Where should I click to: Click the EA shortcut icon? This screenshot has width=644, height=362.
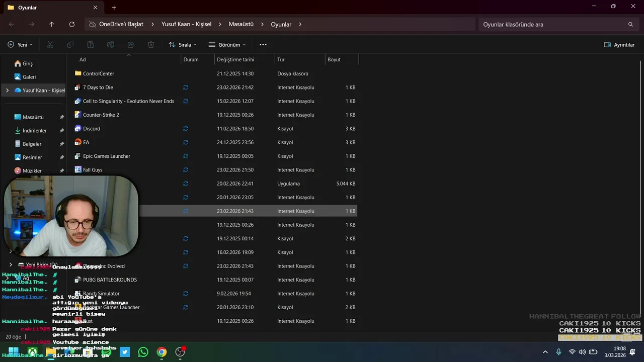(78, 142)
